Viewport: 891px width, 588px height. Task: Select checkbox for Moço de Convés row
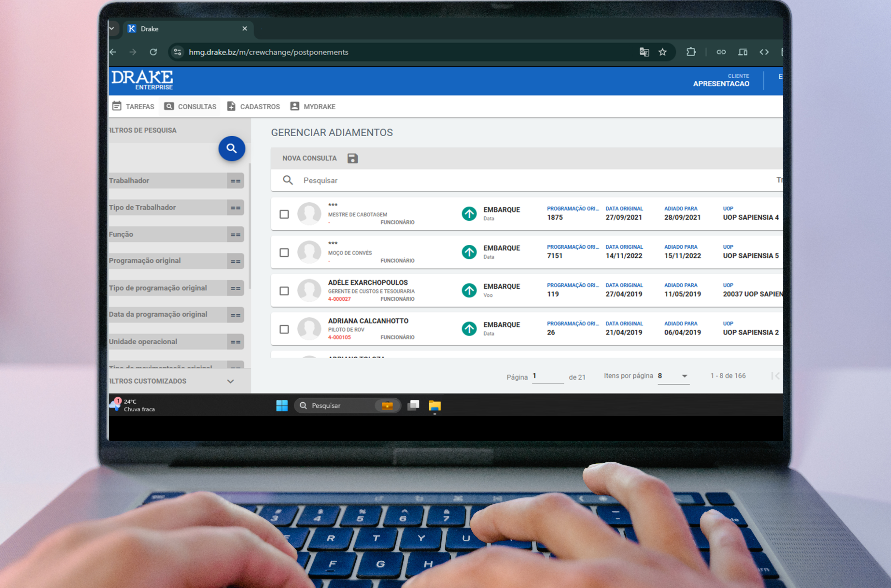point(284,252)
